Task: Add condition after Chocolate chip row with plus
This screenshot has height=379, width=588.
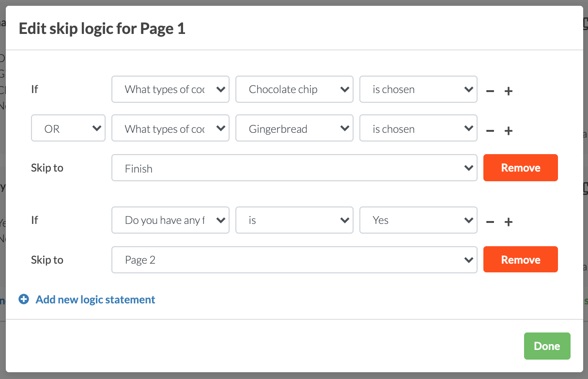Action: [509, 91]
